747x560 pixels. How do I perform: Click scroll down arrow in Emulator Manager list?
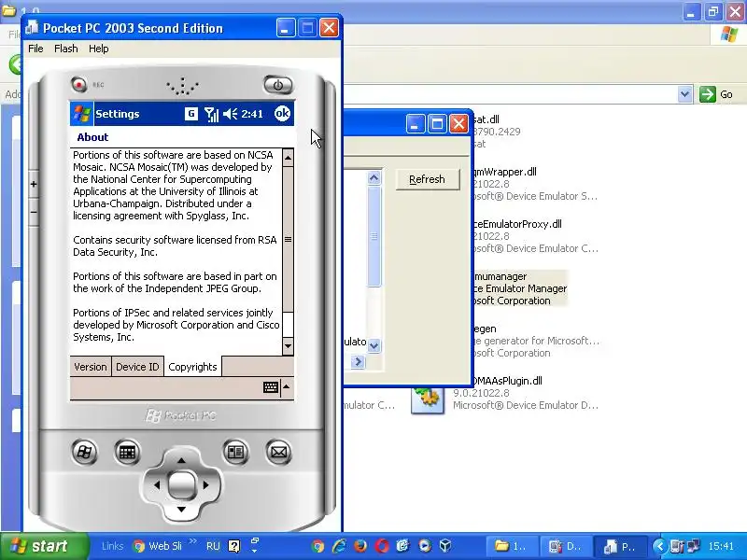pos(374,345)
